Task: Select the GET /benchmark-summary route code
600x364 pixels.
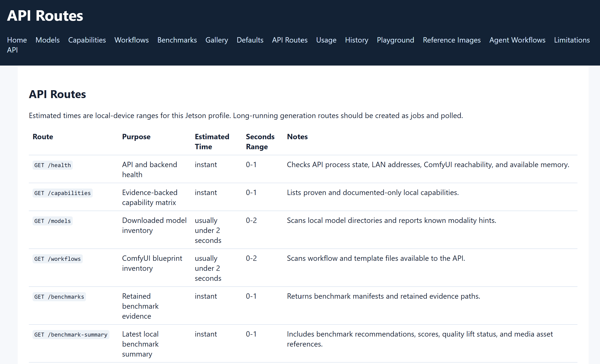Action: (71, 334)
